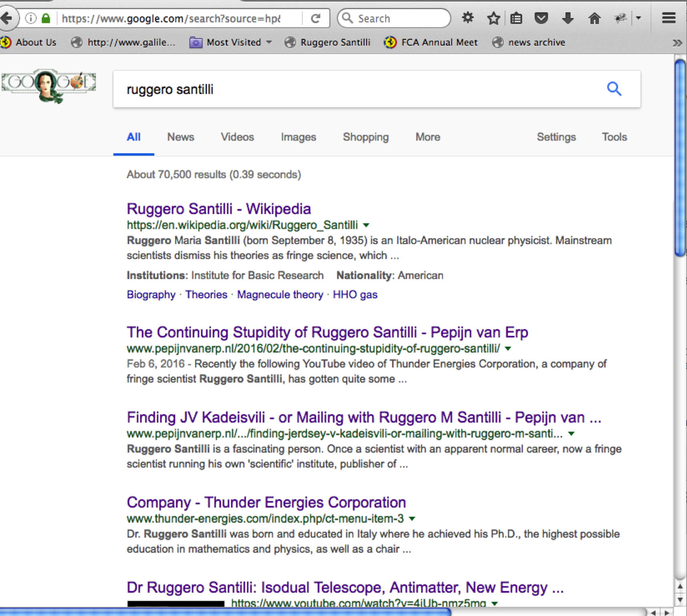This screenshot has height=616, width=687.
Task: Open The Continuing Stupidity of Ruggero Santilli result
Action: point(327,332)
